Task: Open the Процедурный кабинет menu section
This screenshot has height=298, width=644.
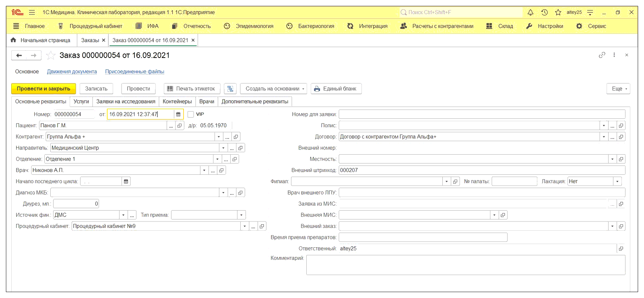Action: (91, 26)
